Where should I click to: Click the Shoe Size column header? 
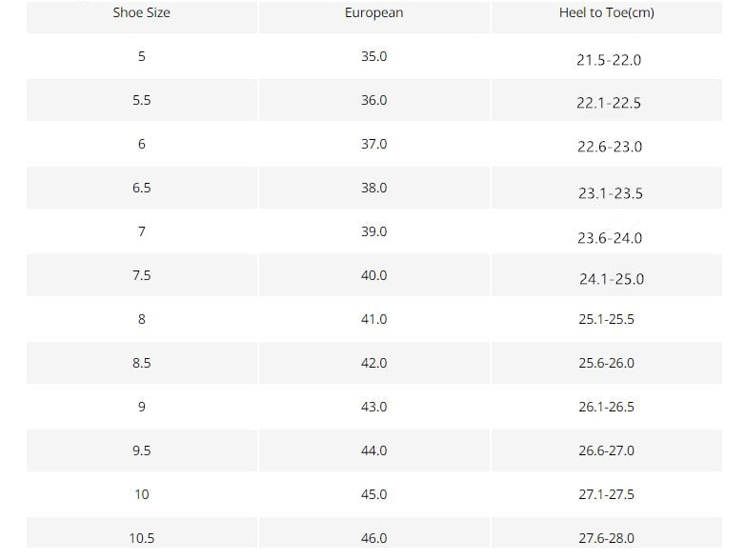(141, 13)
